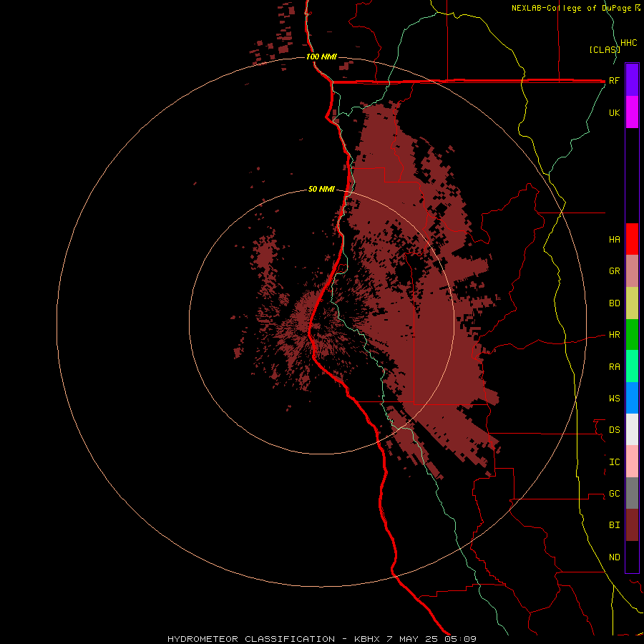Click the RA light green legend swatch
The width and height of the screenshot is (644, 644).
click(x=632, y=366)
